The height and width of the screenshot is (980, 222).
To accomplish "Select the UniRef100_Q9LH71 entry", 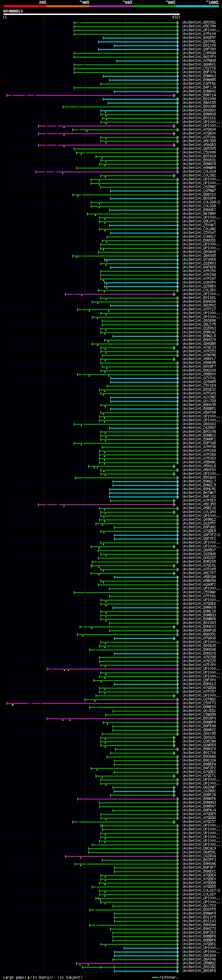I will tap(199, 221).
